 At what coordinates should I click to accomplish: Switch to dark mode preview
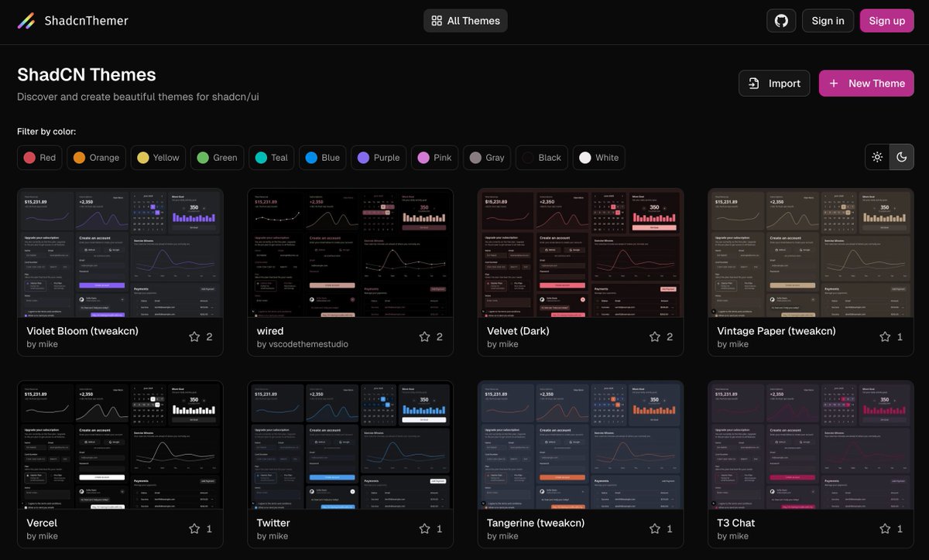901,157
